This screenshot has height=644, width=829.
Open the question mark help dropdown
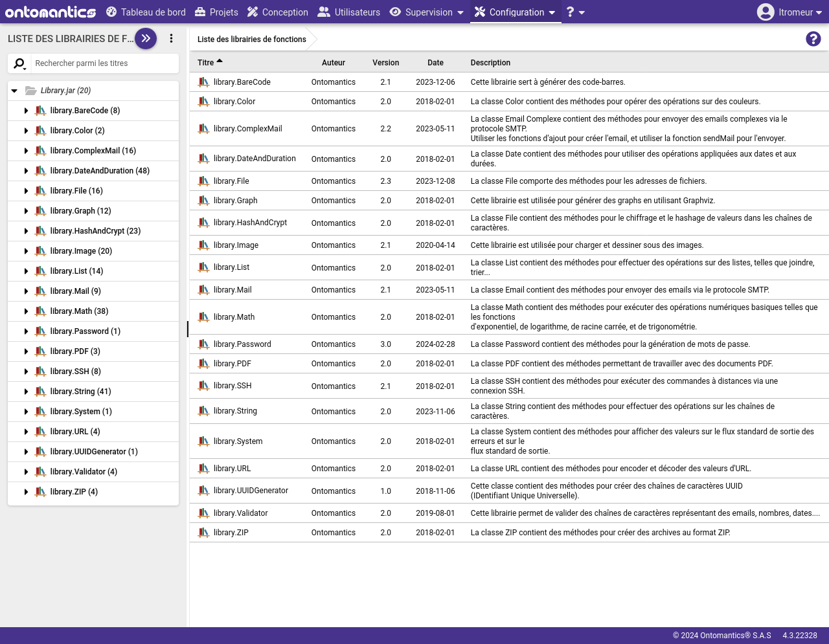(575, 12)
